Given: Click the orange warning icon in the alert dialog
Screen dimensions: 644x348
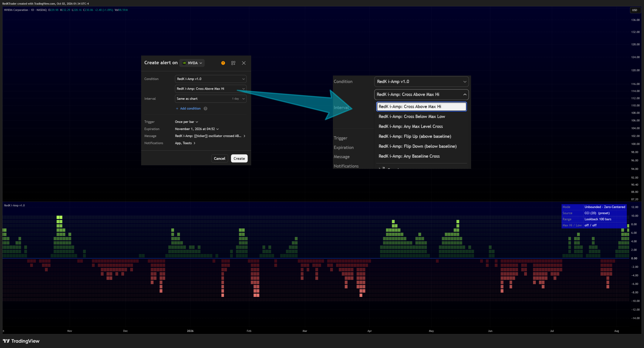Looking at the screenshot, I should click(x=223, y=63).
